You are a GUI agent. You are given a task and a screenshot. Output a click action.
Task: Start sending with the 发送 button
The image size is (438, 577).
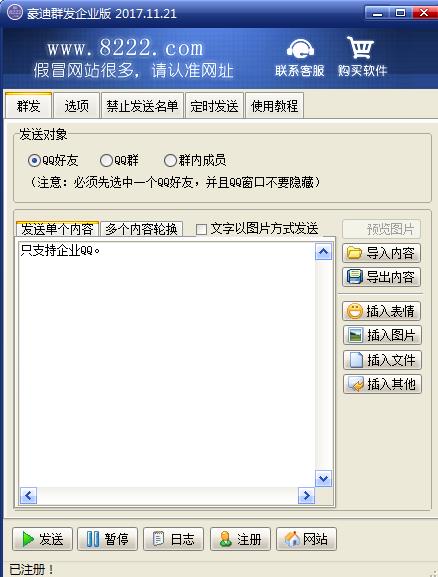[42, 539]
